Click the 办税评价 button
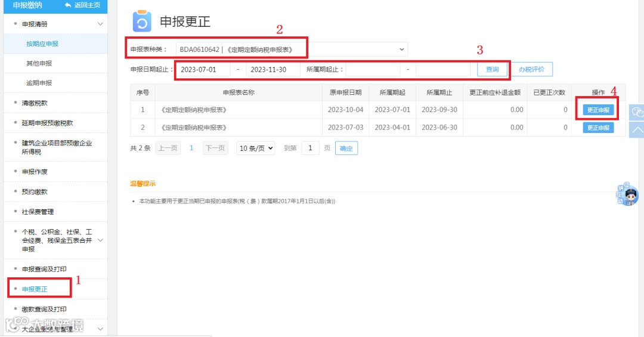The image size is (644, 337). 531,69
